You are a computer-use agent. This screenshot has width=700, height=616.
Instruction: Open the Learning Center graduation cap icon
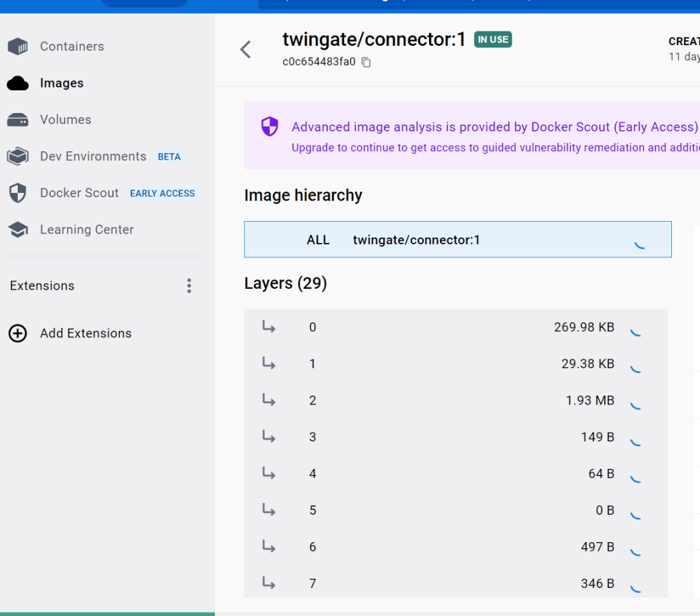click(18, 229)
